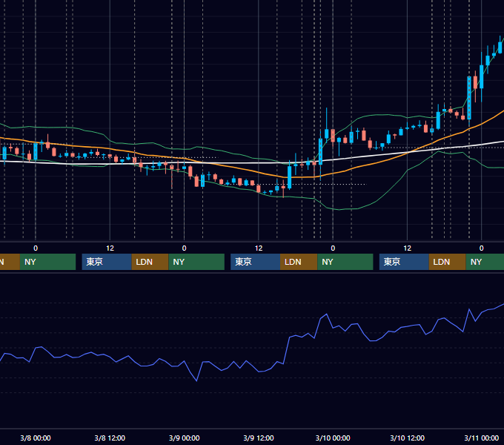Click the hour label 0 above 3/10 00:00
The image size is (504, 445).
coord(333,248)
